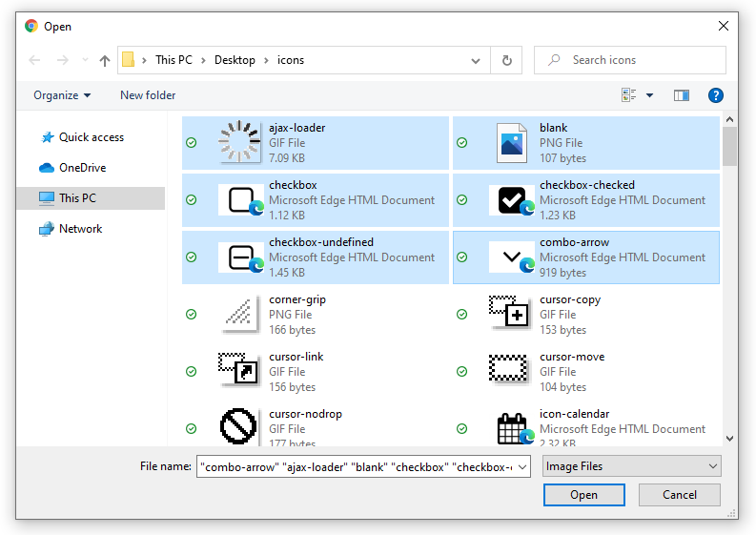Go up one folder level
This screenshot has width=756, height=535.
(x=105, y=60)
